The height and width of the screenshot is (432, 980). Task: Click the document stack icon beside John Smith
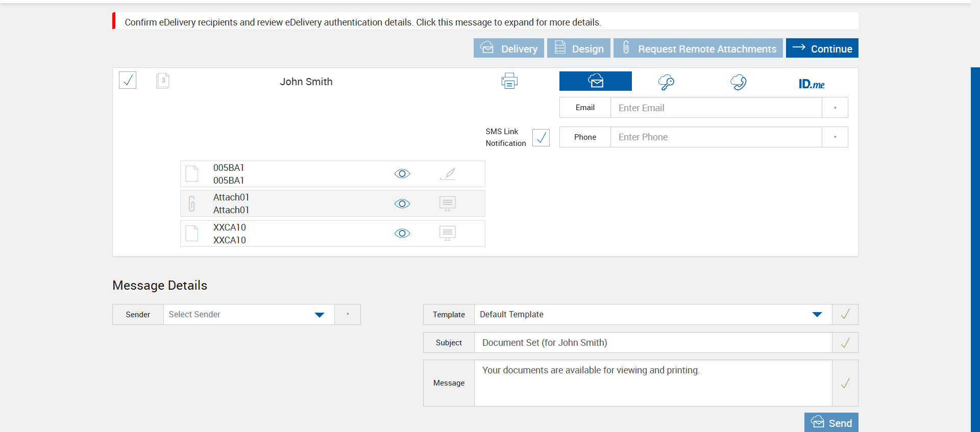click(x=163, y=81)
